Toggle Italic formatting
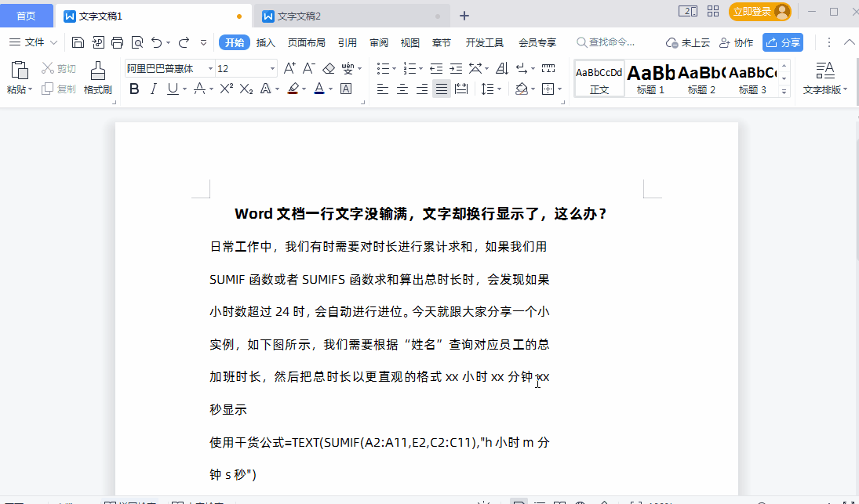The image size is (859, 504). [x=154, y=89]
